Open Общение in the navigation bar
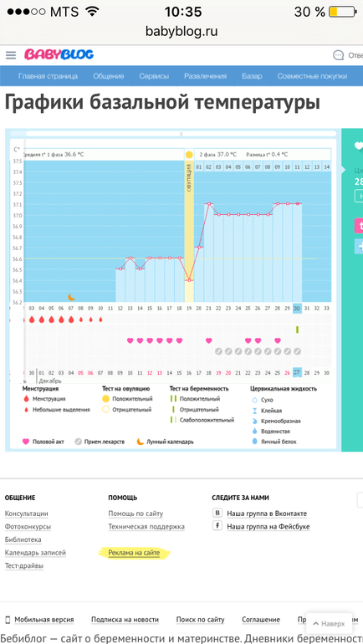 pyautogui.click(x=109, y=76)
